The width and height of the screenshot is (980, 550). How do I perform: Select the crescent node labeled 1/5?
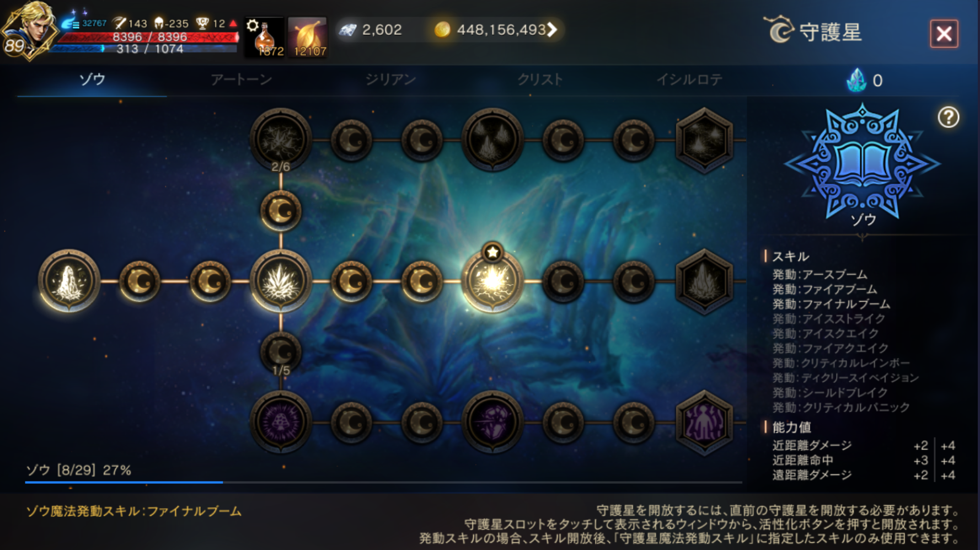pos(281,353)
